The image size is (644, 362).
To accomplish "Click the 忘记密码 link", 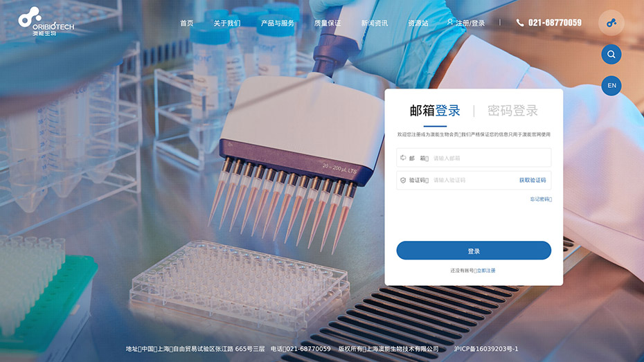I will click(x=541, y=199).
